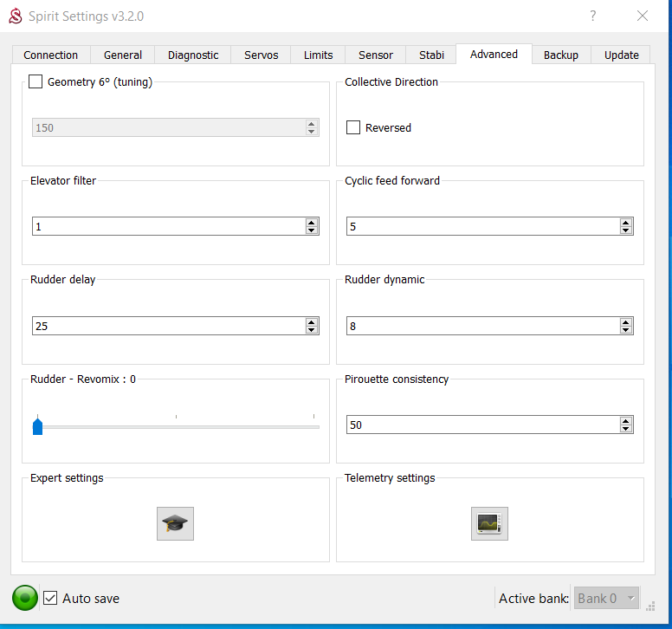Viewport: 672px width, 629px height.
Task: Open Expert settings graduation cap icon
Action: tap(175, 523)
